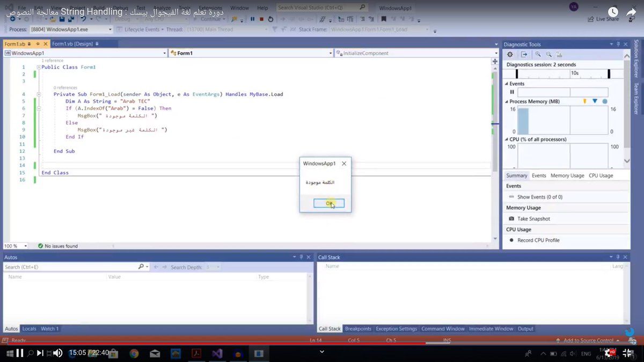The image size is (644, 362).
Task: Restart the debugging session icon
Action: [270, 19]
